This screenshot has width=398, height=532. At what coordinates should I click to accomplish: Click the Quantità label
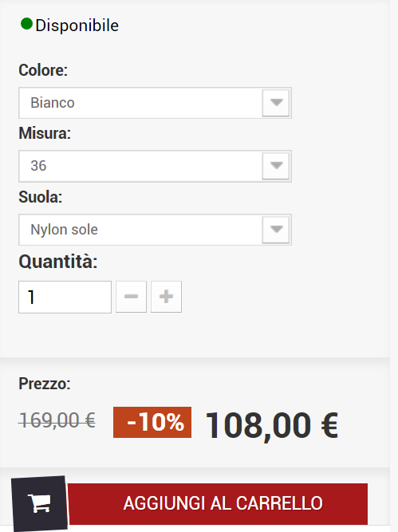pos(58,262)
